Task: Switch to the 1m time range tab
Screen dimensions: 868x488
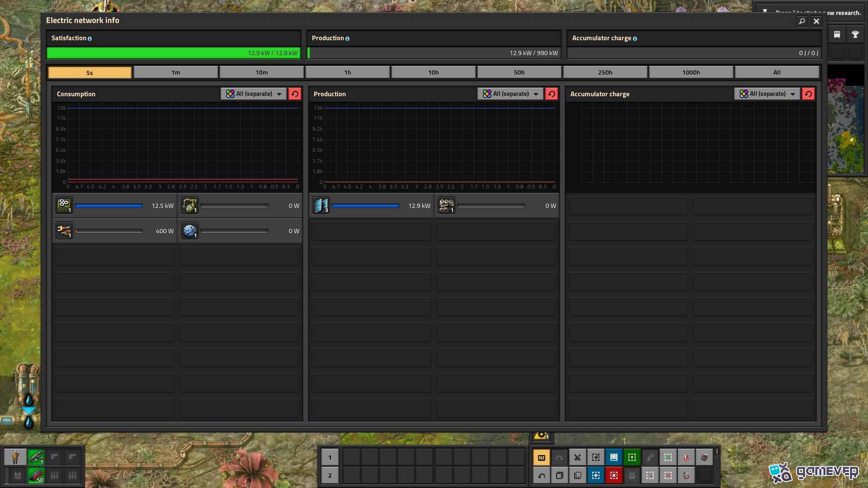Action: click(175, 72)
